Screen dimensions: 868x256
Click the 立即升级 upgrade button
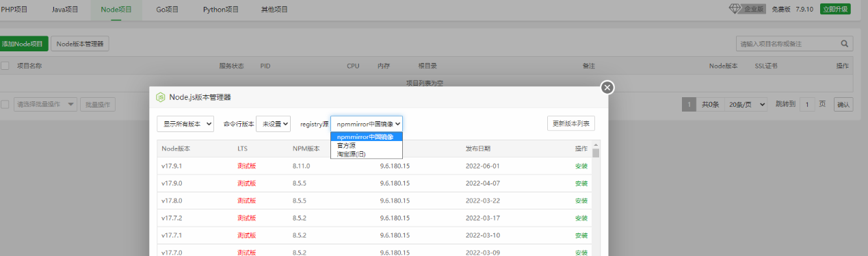pos(835,9)
